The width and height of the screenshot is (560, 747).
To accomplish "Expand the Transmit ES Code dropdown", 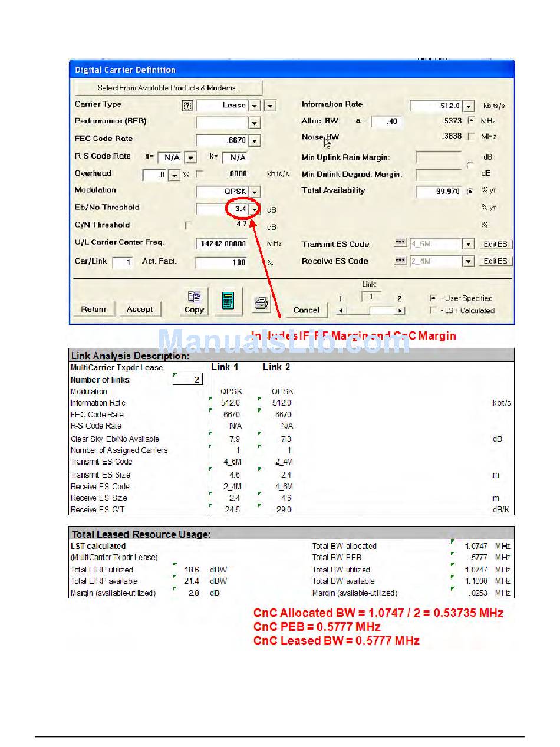I will 469,244.
